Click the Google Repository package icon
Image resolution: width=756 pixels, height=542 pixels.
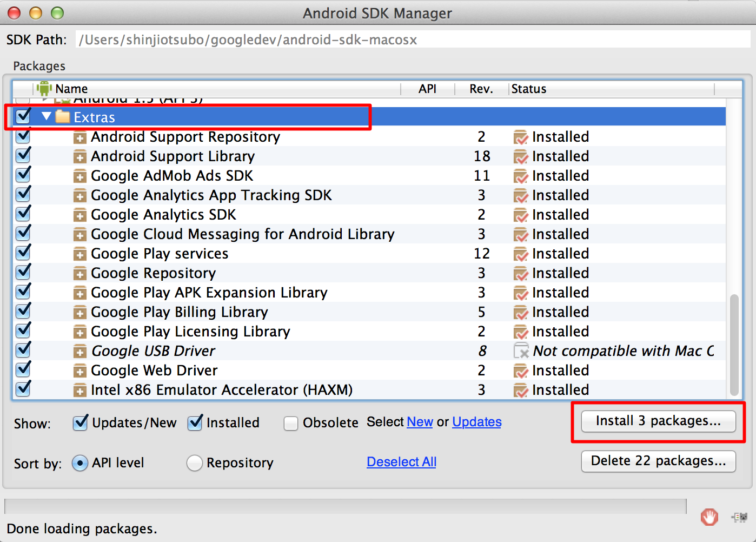[79, 274]
